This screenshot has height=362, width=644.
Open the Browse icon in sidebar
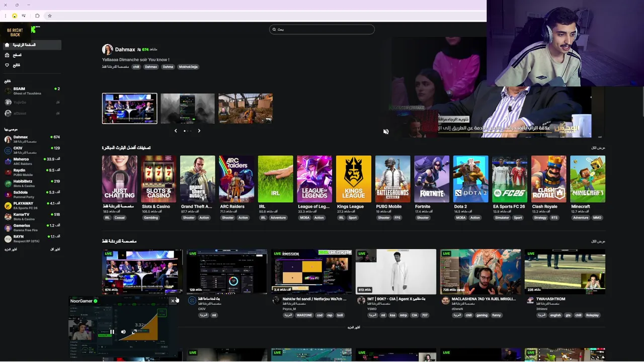pyautogui.click(x=7, y=55)
